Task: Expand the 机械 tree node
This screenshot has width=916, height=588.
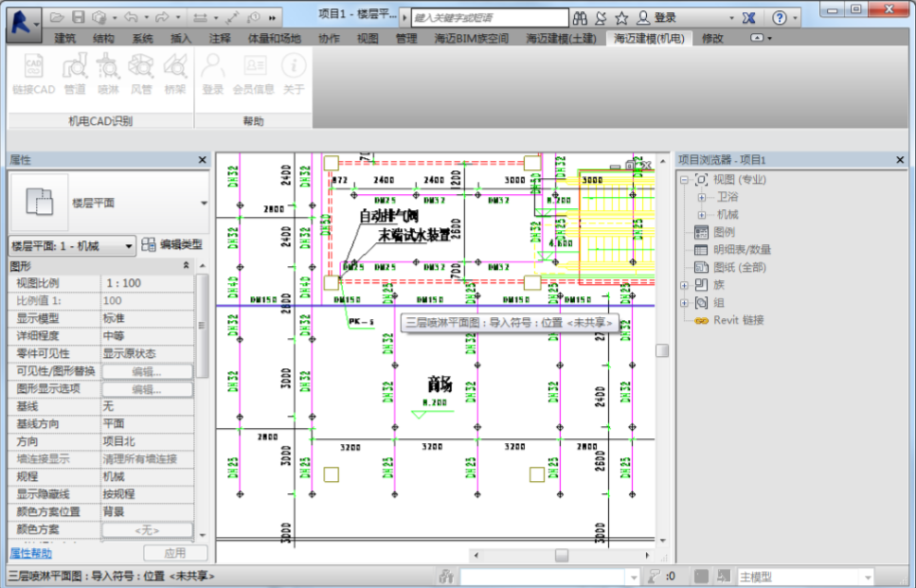Action: point(702,215)
